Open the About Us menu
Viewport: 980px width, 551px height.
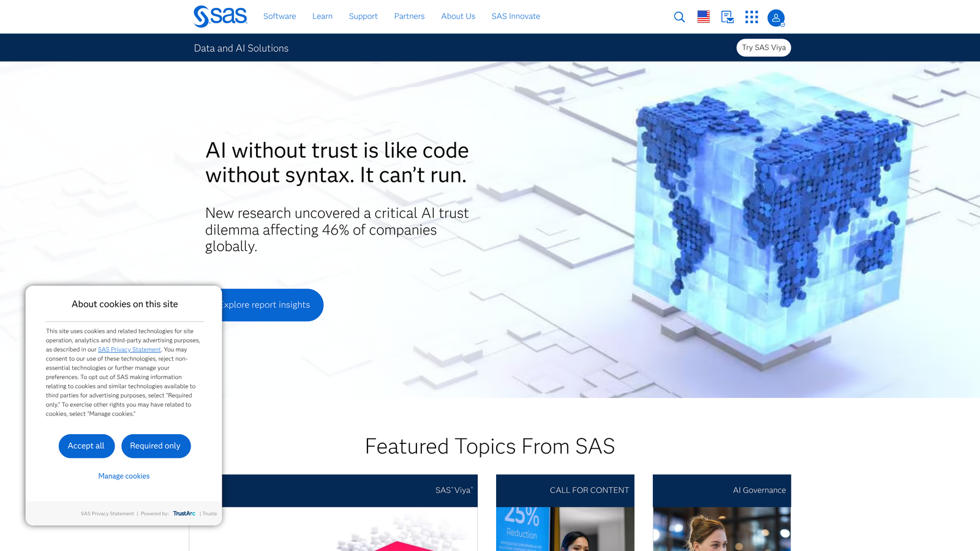click(x=458, y=17)
